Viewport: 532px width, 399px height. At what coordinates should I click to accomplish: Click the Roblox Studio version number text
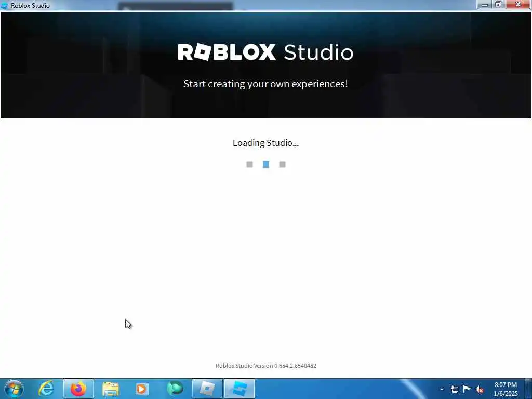265,366
